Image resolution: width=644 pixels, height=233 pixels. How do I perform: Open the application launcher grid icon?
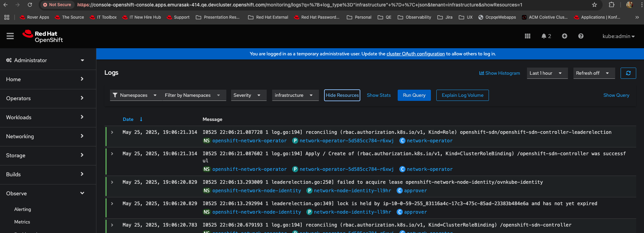click(x=527, y=36)
